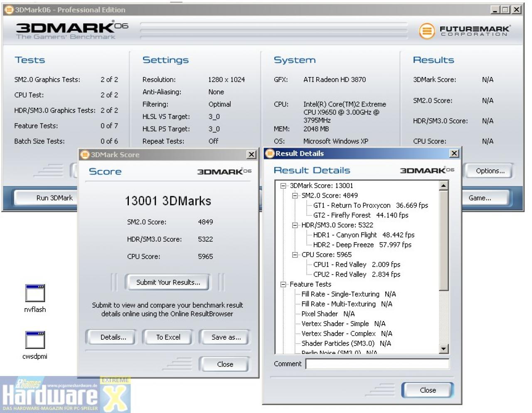Close the Result Details dialog with X

(x=454, y=153)
